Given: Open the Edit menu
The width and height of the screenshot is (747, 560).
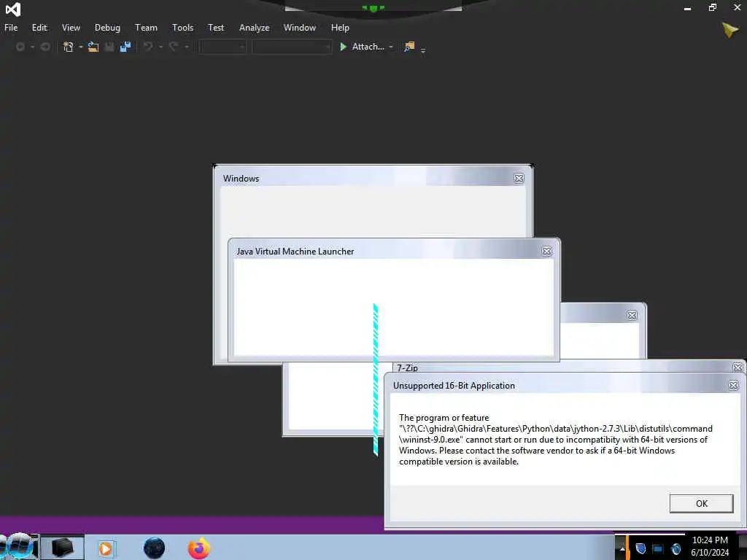Looking at the screenshot, I should pos(39,28).
